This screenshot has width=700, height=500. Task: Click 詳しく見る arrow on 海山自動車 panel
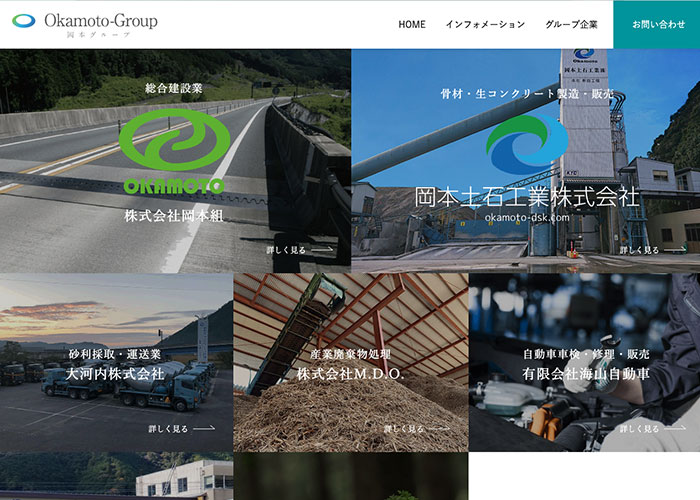pos(652,429)
